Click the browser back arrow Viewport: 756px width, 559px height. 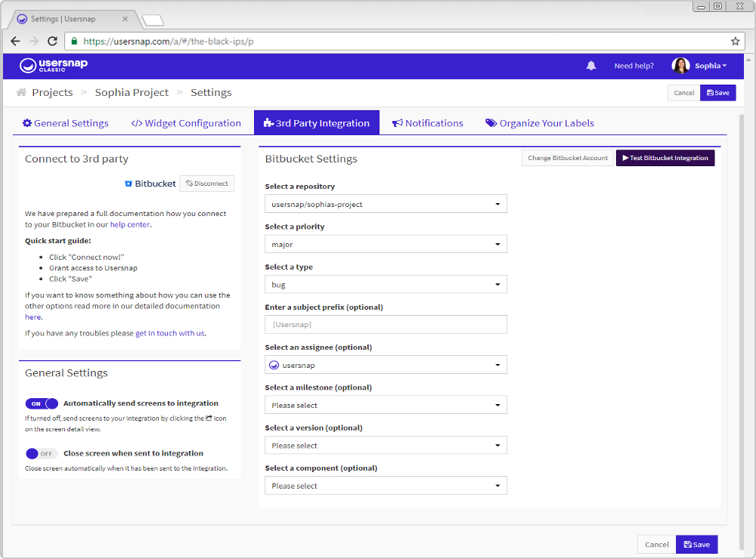click(15, 41)
